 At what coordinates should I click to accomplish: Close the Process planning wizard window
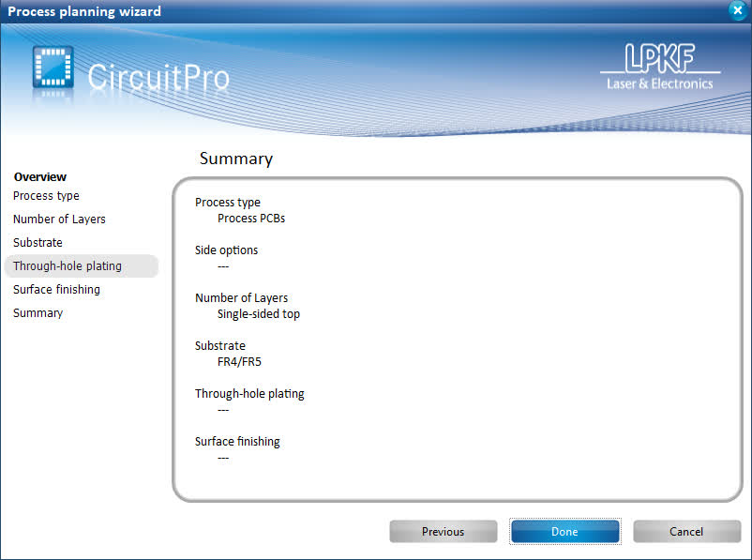[737, 10]
